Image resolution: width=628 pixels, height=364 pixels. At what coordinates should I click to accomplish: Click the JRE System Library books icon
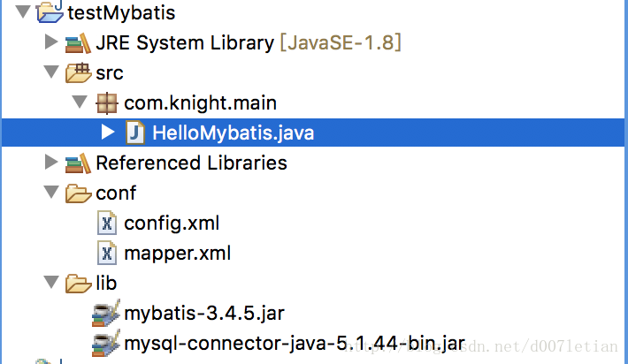pyautogui.click(x=78, y=42)
